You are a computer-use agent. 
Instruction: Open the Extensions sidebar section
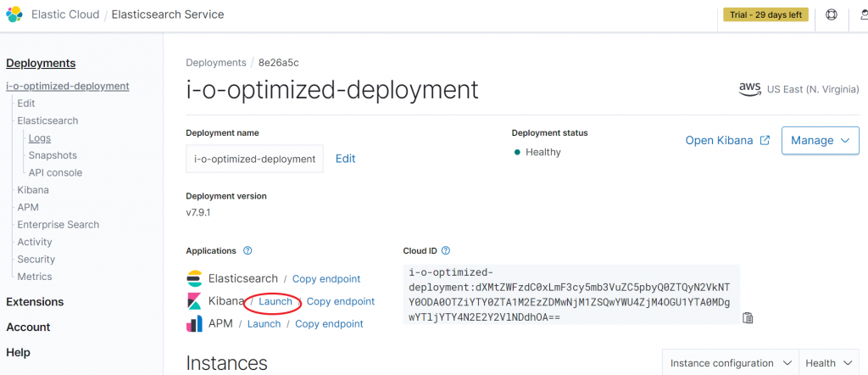(35, 302)
